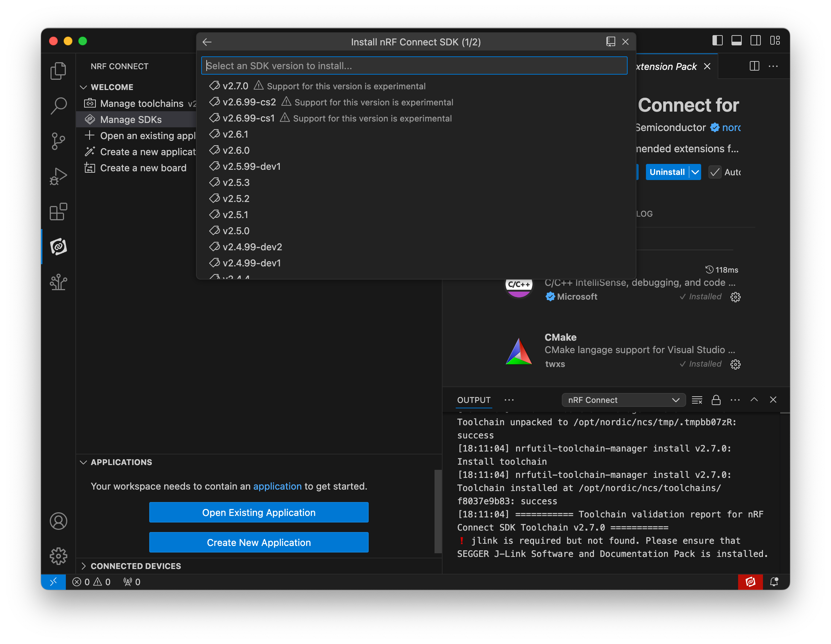Click the sidebar vertical scrollbar
This screenshot has height=644, width=831.
pos(438,511)
